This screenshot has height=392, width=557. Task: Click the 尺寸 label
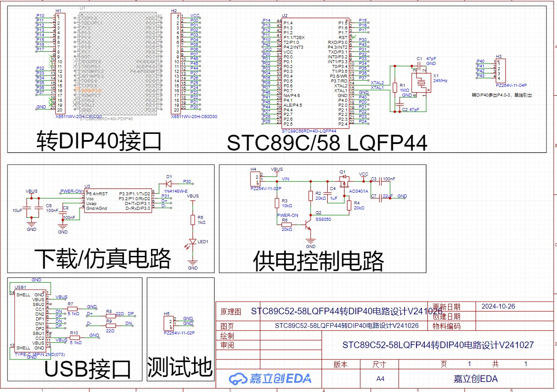(x=379, y=364)
